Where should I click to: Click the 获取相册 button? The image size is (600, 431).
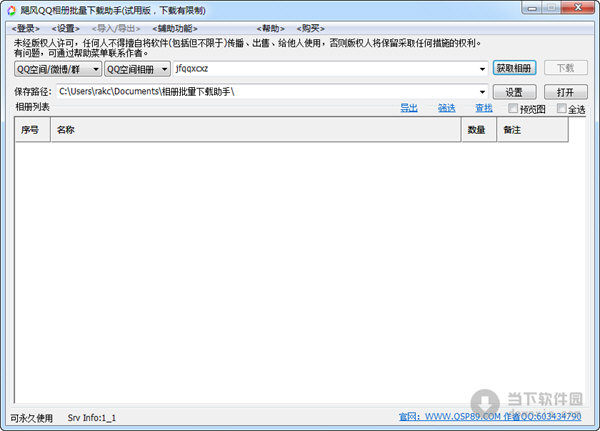(514, 68)
